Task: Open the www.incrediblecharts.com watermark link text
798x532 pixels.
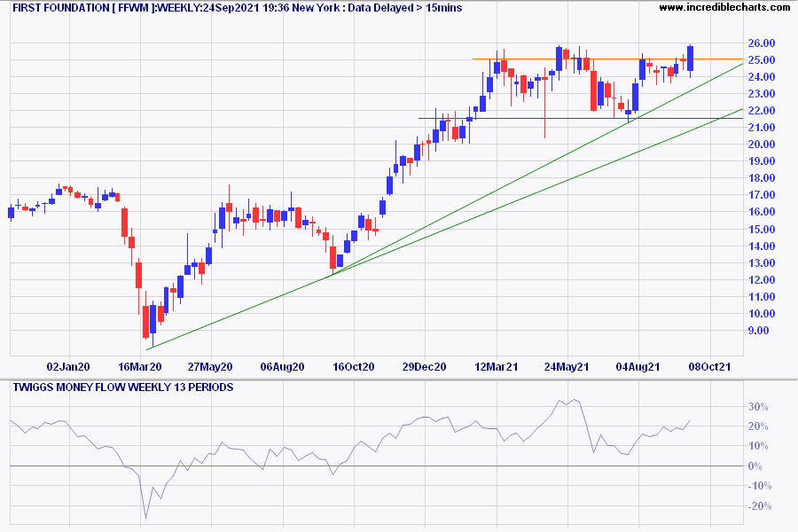Action: click(x=724, y=7)
